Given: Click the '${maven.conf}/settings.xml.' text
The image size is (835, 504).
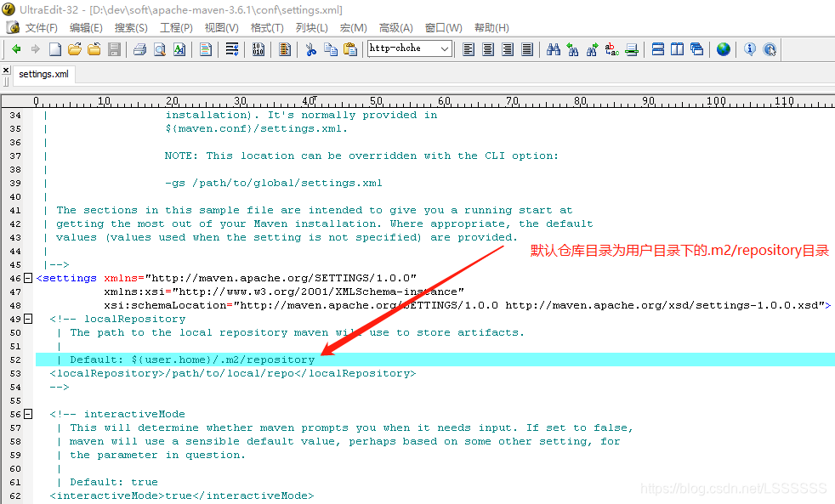Looking at the screenshot, I should point(256,129).
